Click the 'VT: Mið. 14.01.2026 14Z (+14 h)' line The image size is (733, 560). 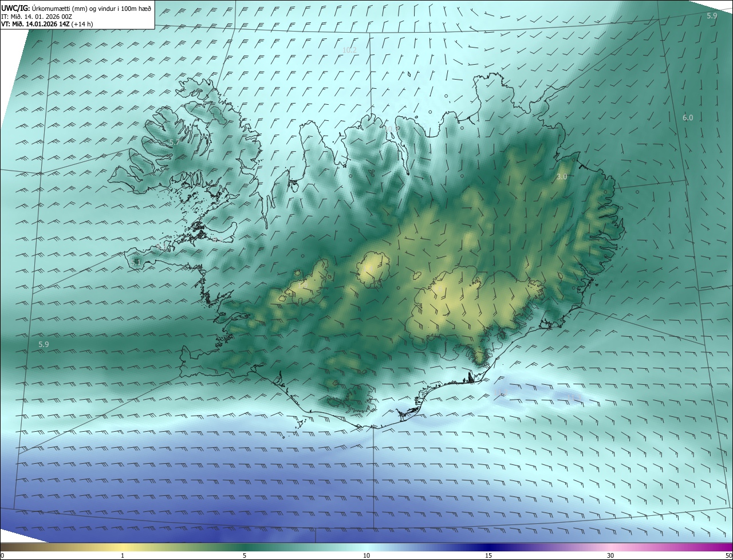coord(47,24)
